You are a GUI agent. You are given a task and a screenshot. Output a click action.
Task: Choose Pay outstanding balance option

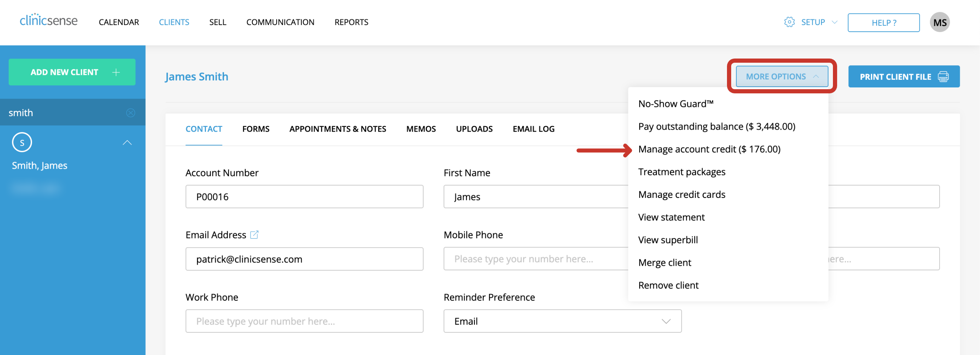coord(717,126)
